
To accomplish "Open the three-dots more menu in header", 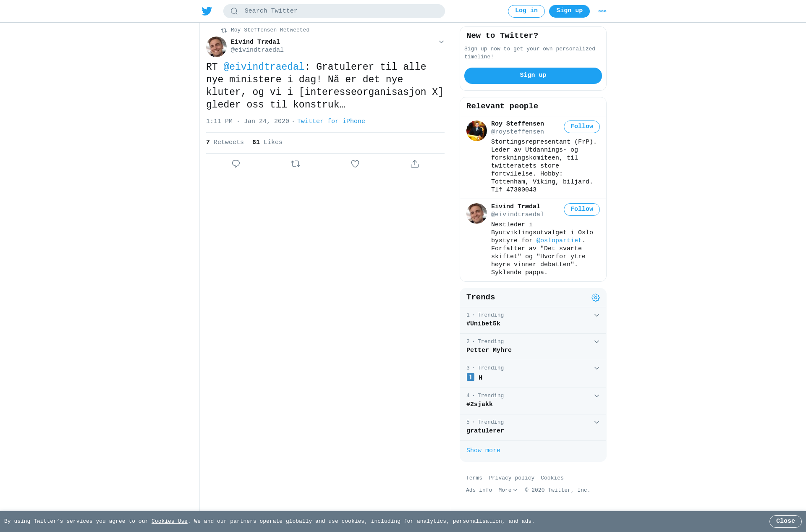I will (x=602, y=11).
